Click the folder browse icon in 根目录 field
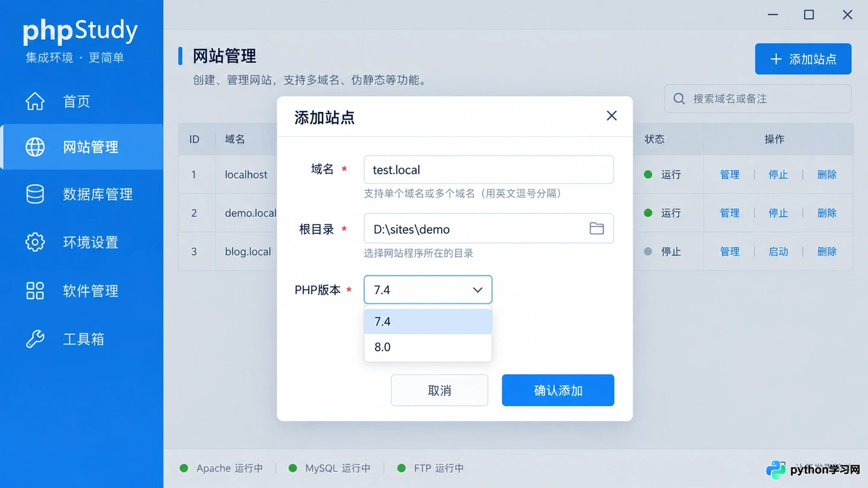The height and width of the screenshot is (488, 868). click(597, 228)
